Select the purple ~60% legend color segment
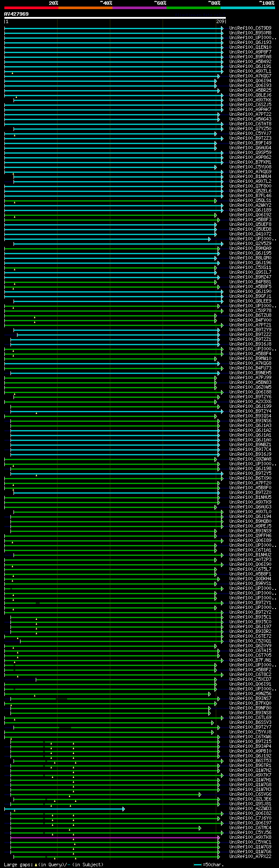The width and height of the screenshot is (279, 868). coord(139,8)
